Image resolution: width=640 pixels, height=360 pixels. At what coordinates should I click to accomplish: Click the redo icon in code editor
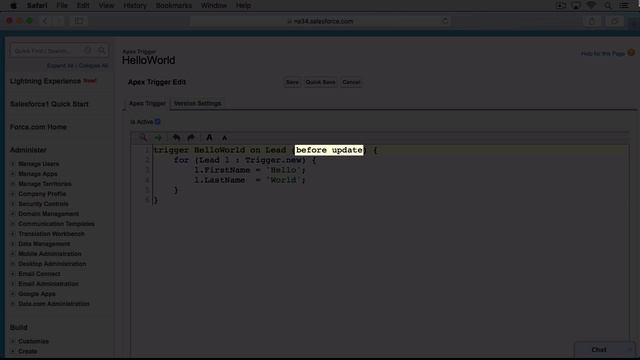[x=191, y=138]
